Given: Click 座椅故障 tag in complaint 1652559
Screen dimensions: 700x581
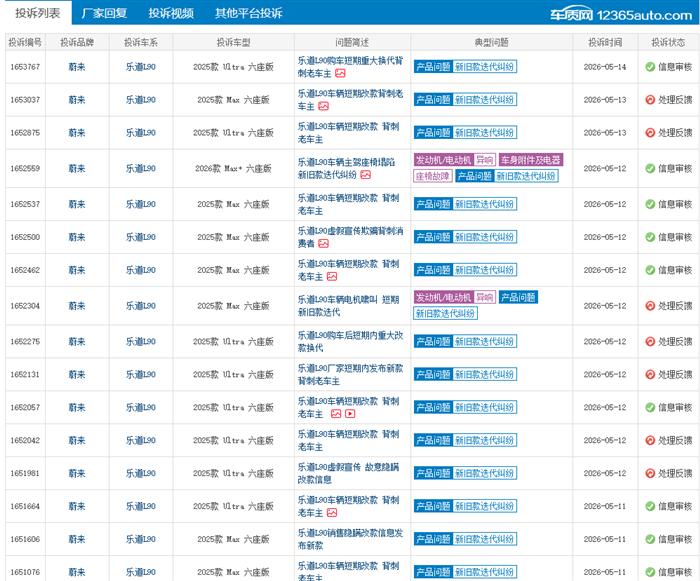Looking at the screenshot, I should [433, 176].
